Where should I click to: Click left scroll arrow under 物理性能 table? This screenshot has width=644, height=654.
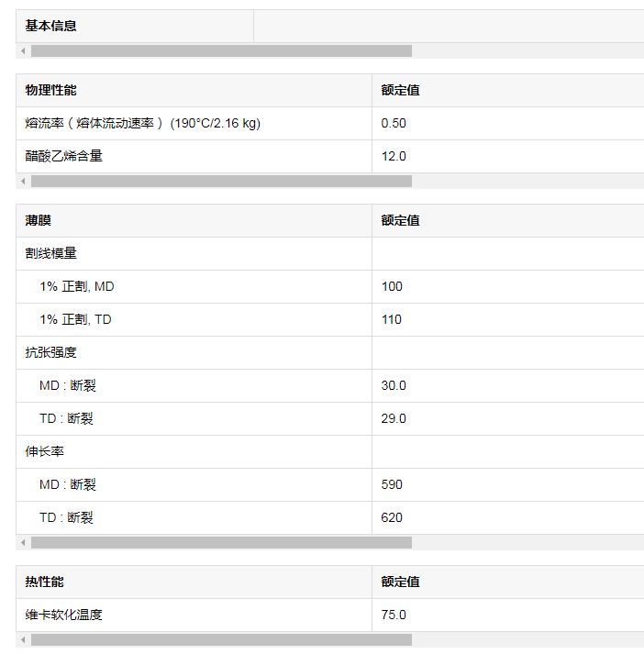coord(23,181)
